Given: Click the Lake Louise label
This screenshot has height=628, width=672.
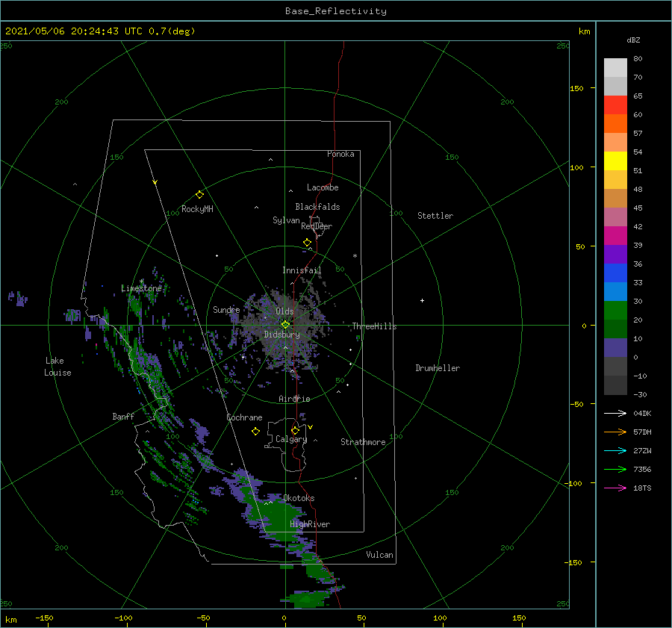Looking at the screenshot, I should pyautogui.click(x=57, y=367).
